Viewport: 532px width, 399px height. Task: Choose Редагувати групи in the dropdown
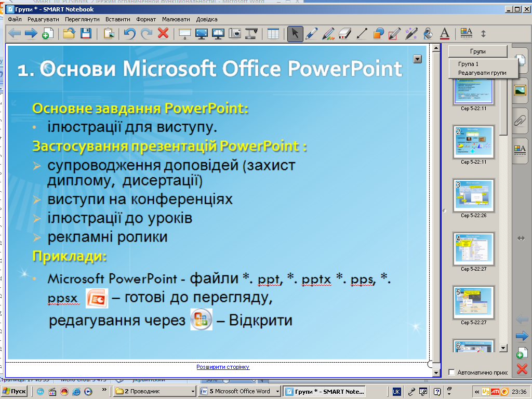pyautogui.click(x=483, y=73)
